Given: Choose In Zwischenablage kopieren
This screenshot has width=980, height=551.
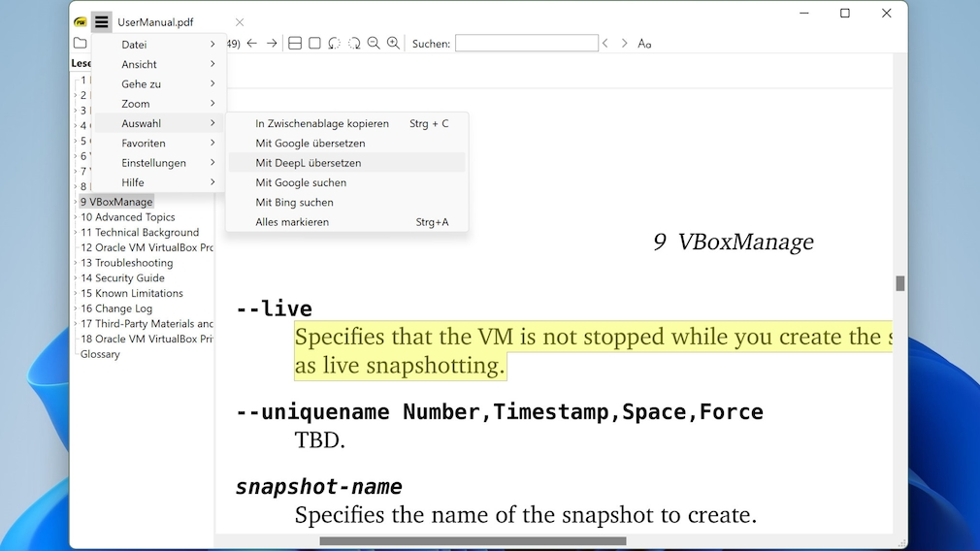Looking at the screenshot, I should [346, 124].
